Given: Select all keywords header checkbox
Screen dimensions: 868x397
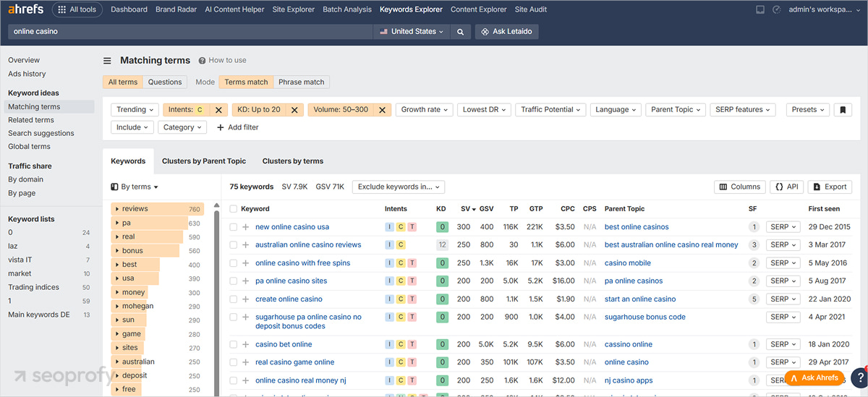Looking at the screenshot, I should [x=233, y=209].
